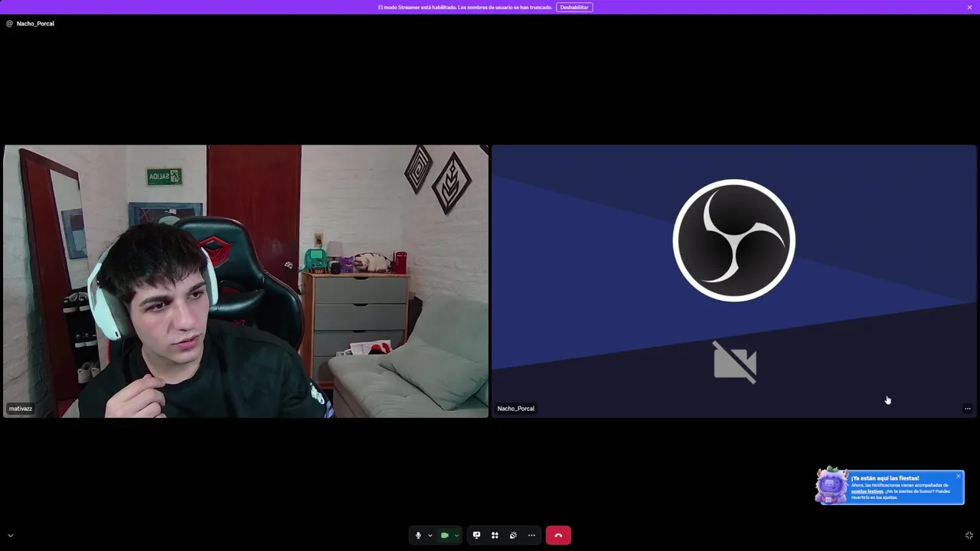Click the @ icon beside Nacho_Porcal title

tap(9, 24)
